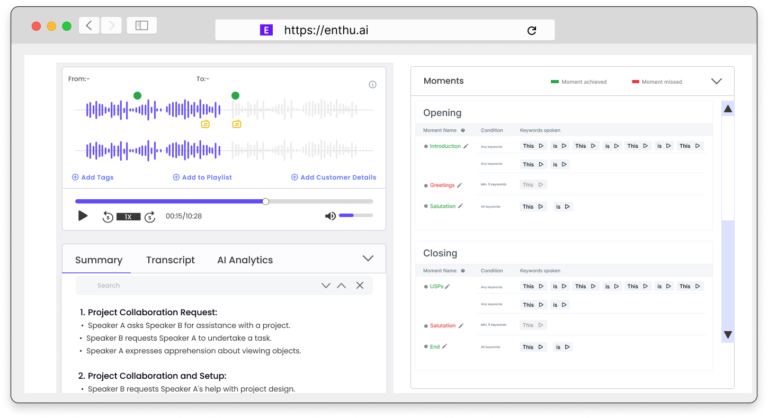Rewind the recording by 5 seconds
Screen dimensions: 768x418
point(108,217)
